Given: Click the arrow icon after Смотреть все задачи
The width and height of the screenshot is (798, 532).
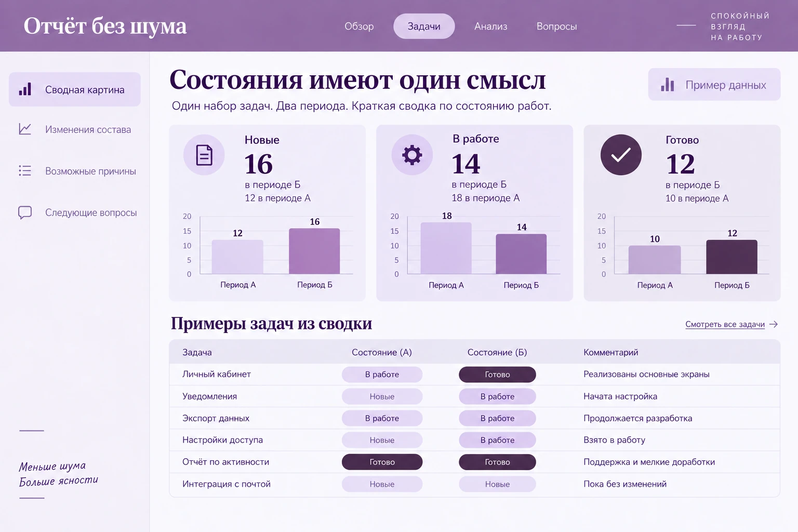Looking at the screenshot, I should (774, 324).
